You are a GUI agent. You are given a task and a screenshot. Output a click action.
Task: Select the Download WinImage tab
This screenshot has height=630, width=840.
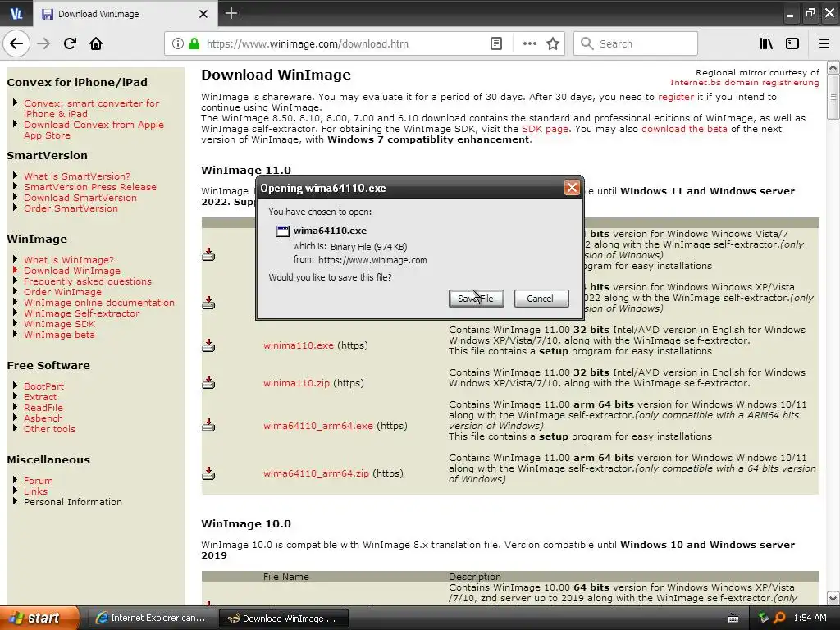tap(126, 14)
